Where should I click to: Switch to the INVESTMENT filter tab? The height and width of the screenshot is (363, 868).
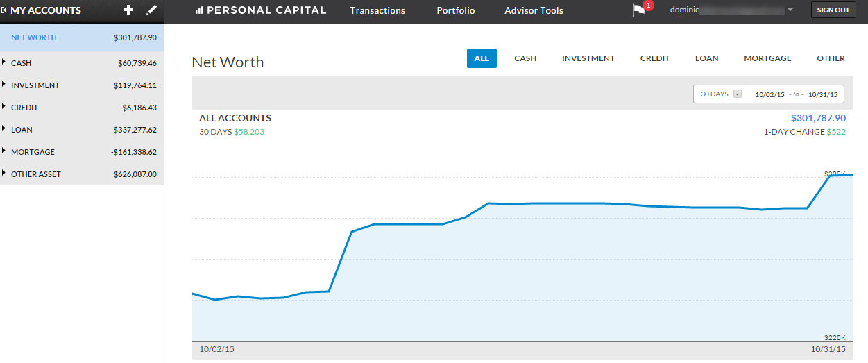(x=588, y=58)
